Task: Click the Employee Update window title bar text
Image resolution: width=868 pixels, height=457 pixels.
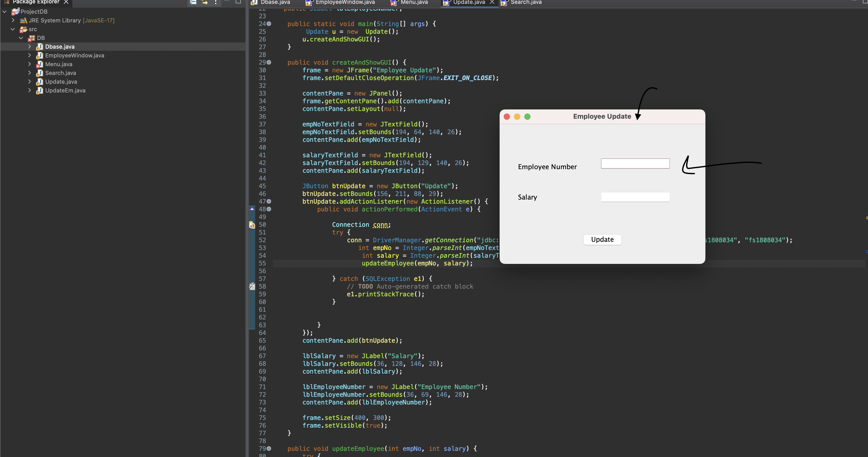Action: click(602, 116)
